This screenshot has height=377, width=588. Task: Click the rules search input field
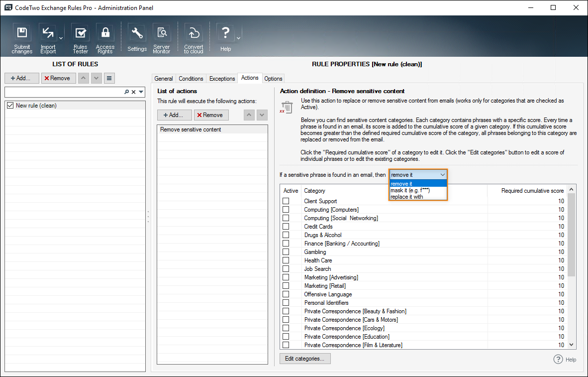pyautogui.click(x=64, y=92)
